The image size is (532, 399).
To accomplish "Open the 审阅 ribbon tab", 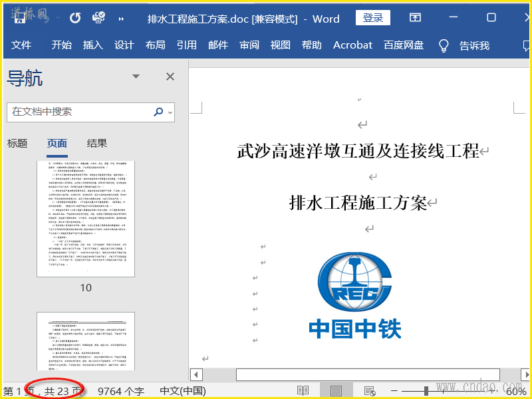I will point(249,45).
